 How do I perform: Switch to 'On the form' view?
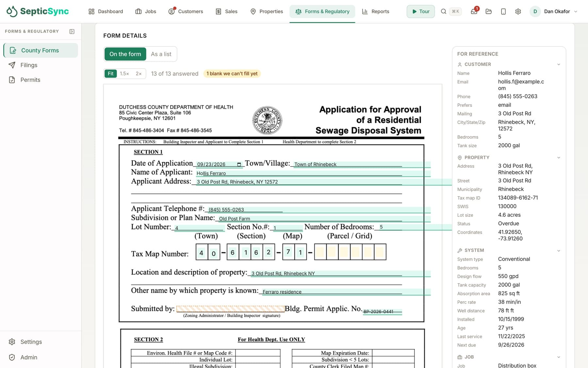[x=125, y=54]
